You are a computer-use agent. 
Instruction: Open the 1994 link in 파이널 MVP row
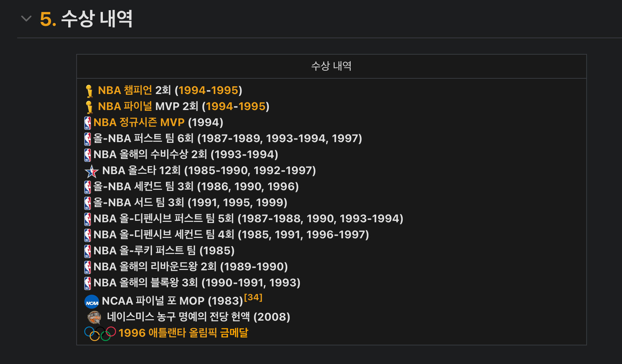tap(219, 106)
